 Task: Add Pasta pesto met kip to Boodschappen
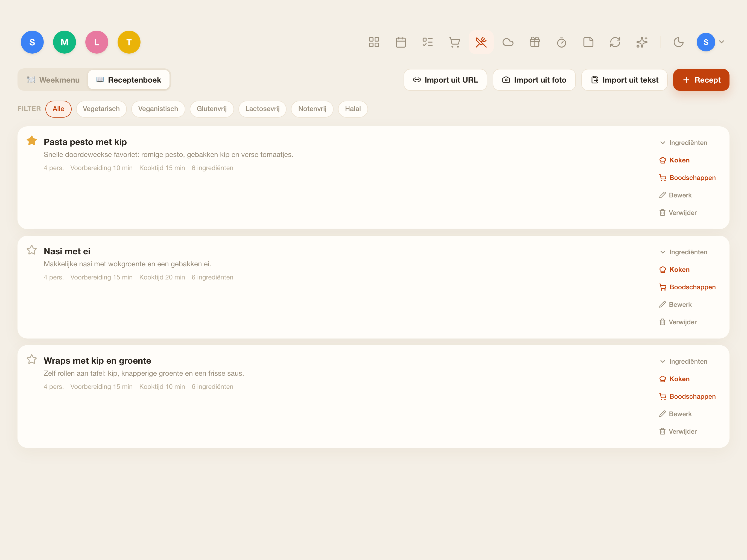pos(687,178)
